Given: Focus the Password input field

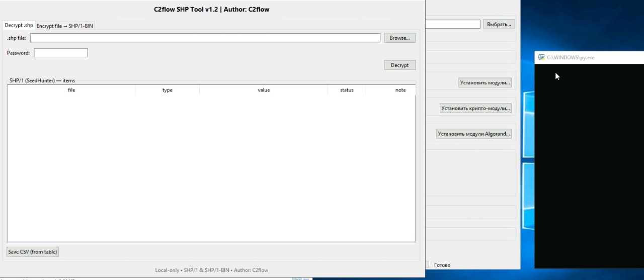Looking at the screenshot, I should pyautogui.click(x=61, y=53).
